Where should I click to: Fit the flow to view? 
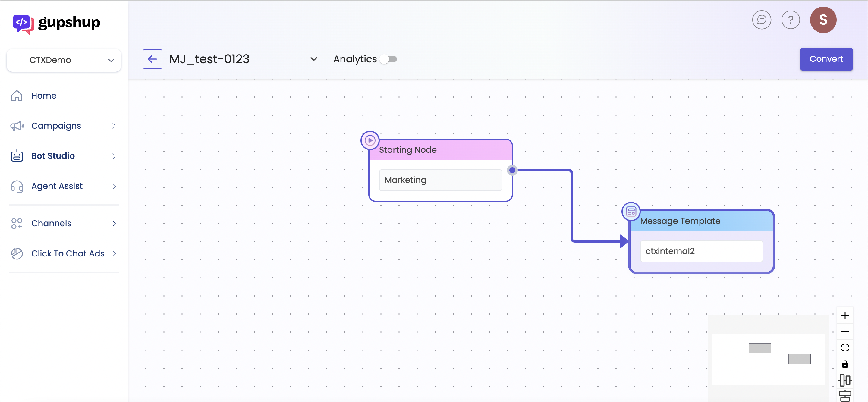[x=844, y=347]
